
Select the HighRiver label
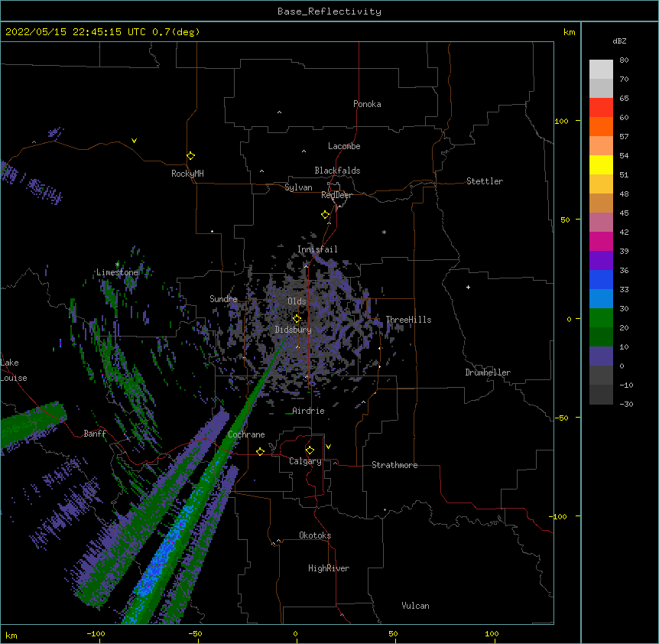click(329, 568)
